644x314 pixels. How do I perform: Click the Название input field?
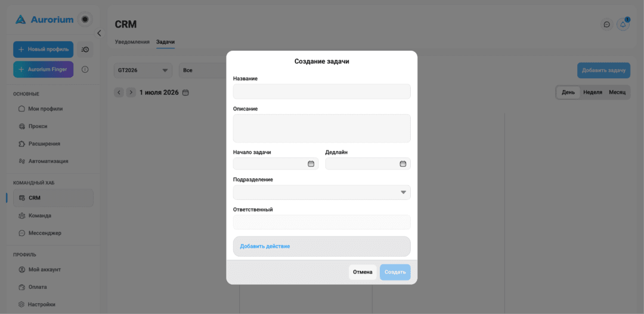321,92
